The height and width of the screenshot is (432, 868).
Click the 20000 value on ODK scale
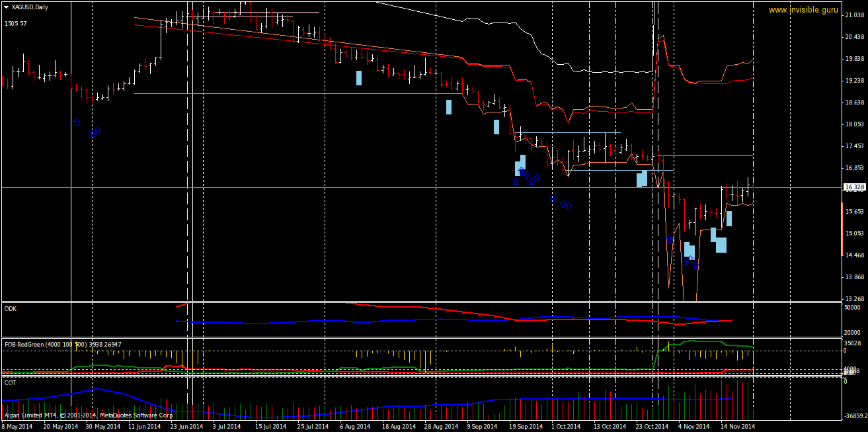tap(852, 333)
